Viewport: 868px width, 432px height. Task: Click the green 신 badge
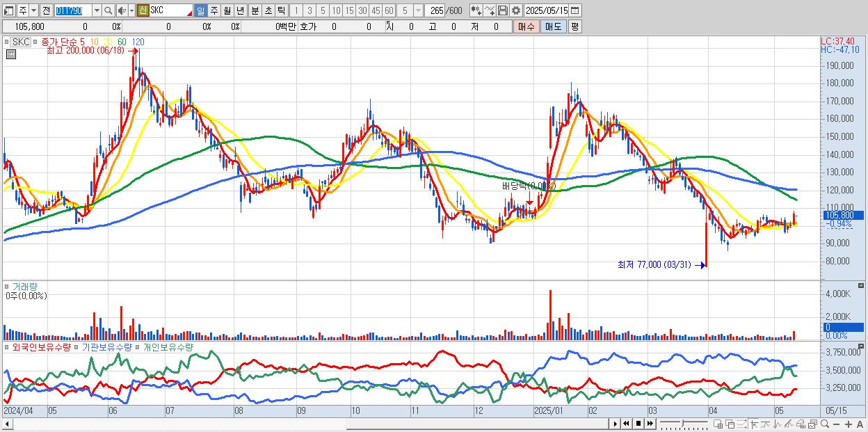pyautogui.click(x=143, y=10)
